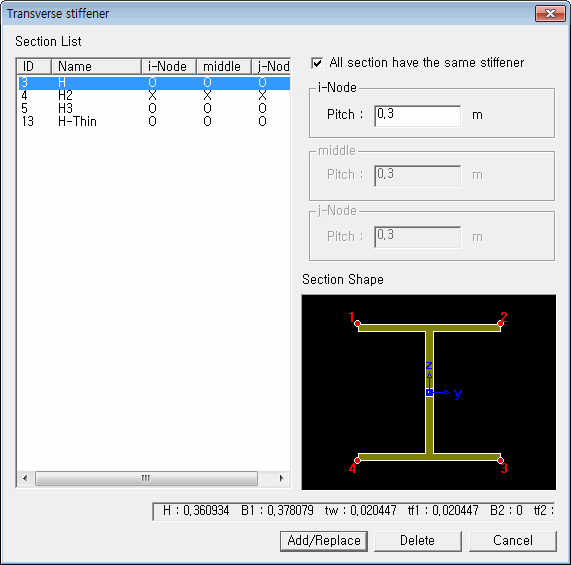
Task: Click red corner point 2 in section shape
Action: tap(501, 323)
